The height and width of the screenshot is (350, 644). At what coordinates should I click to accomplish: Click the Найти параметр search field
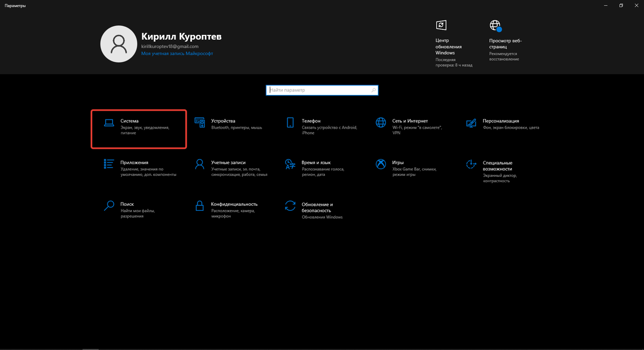tap(322, 90)
